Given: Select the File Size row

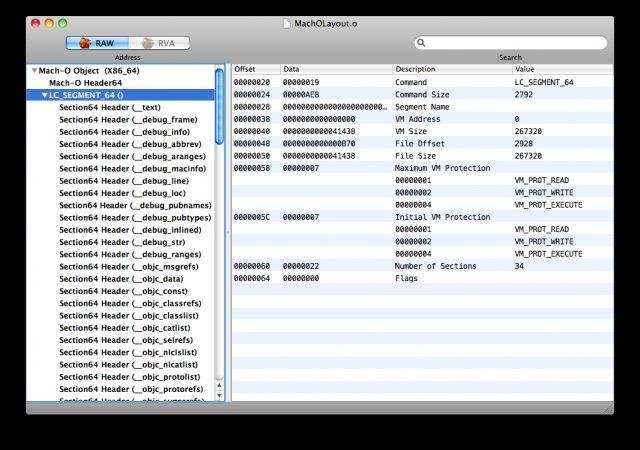Looking at the screenshot, I should tap(422, 156).
